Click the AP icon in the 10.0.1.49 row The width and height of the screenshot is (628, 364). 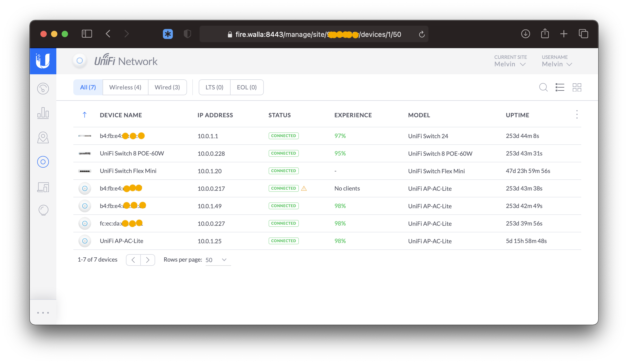[x=85, y=206]
